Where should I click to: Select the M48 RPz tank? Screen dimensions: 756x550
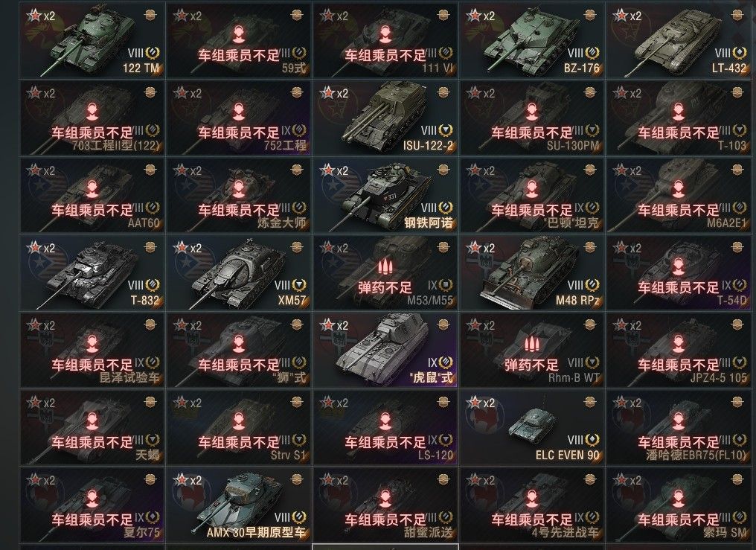click(531, 272)
